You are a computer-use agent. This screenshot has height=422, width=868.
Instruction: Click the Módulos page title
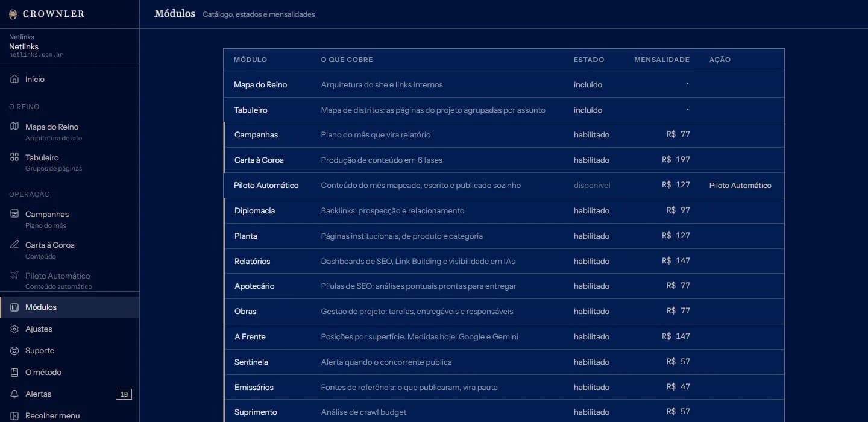point(175,13)
